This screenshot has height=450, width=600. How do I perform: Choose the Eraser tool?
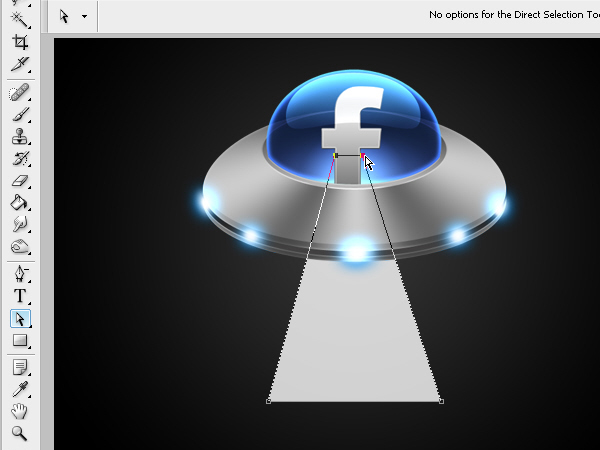pos(20,181)
